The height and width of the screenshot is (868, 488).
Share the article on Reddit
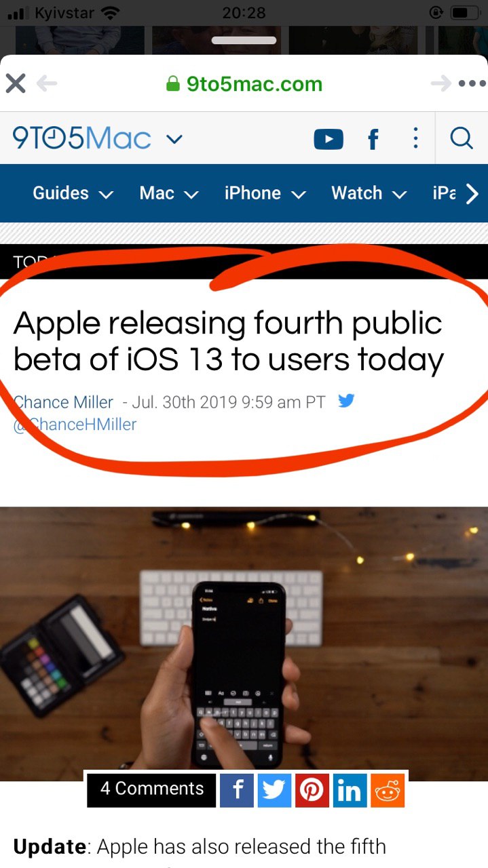point(388,790)
